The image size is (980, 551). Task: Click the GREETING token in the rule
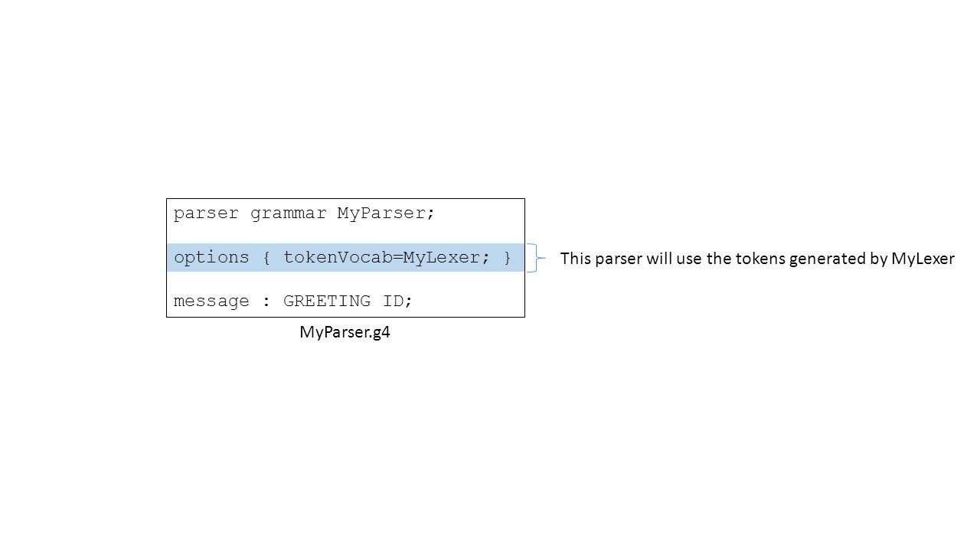click(327, 302)
